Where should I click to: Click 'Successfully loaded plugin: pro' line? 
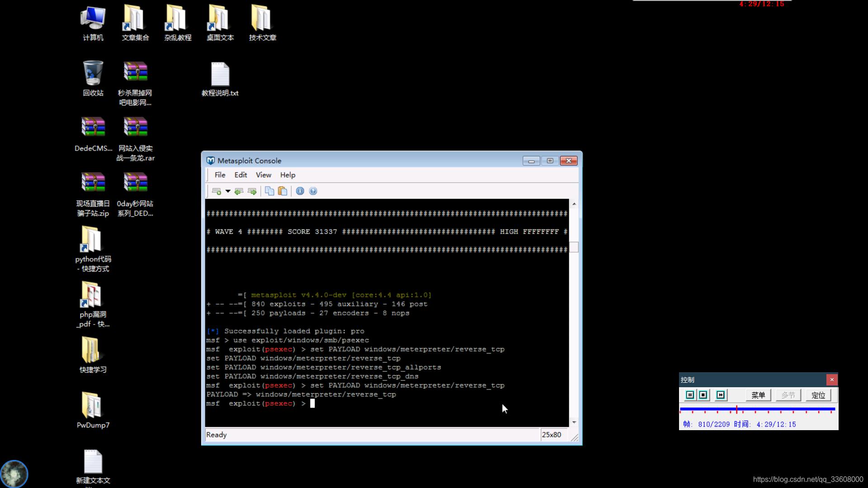[285, 331]
